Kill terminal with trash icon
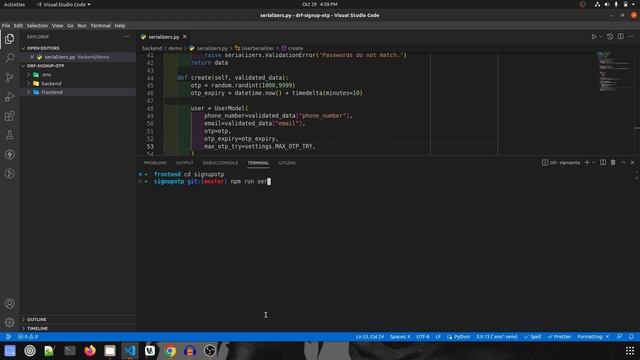 coord(613,162)
